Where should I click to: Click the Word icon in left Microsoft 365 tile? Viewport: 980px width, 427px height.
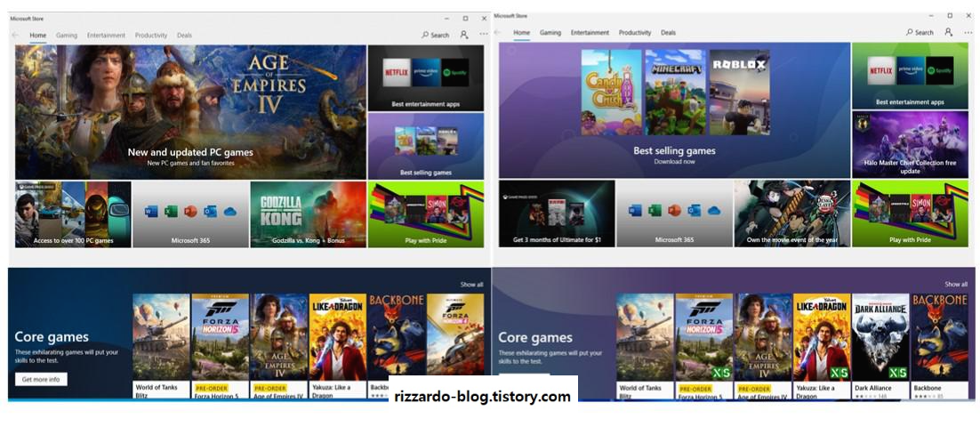151,212
